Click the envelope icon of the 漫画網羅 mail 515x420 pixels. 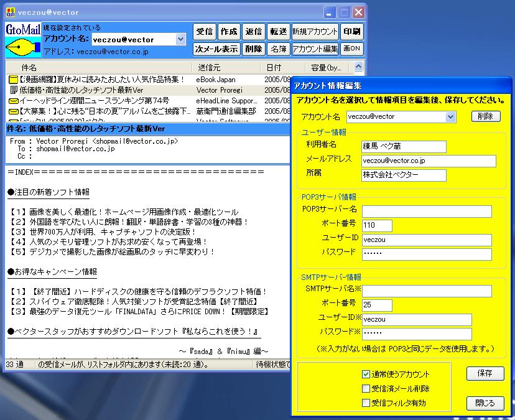[x=13, y=80]
